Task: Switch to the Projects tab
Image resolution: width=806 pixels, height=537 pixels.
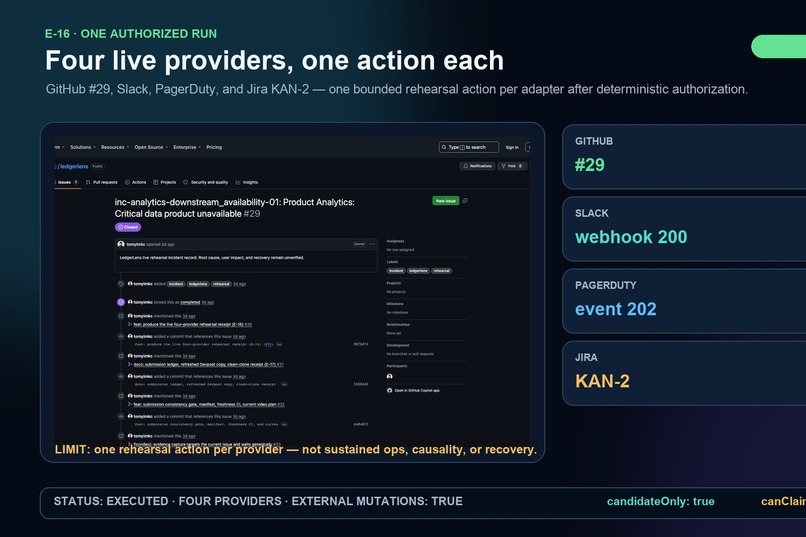Action: tap(164, 182)
